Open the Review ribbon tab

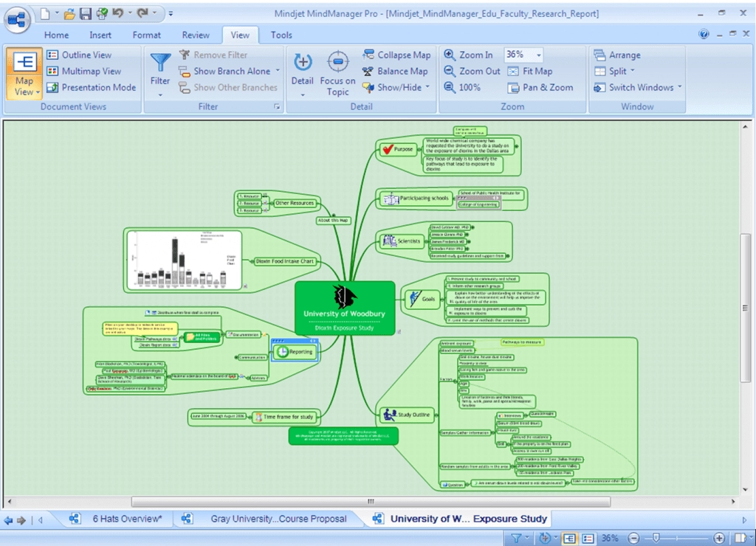tap(196, 35)
